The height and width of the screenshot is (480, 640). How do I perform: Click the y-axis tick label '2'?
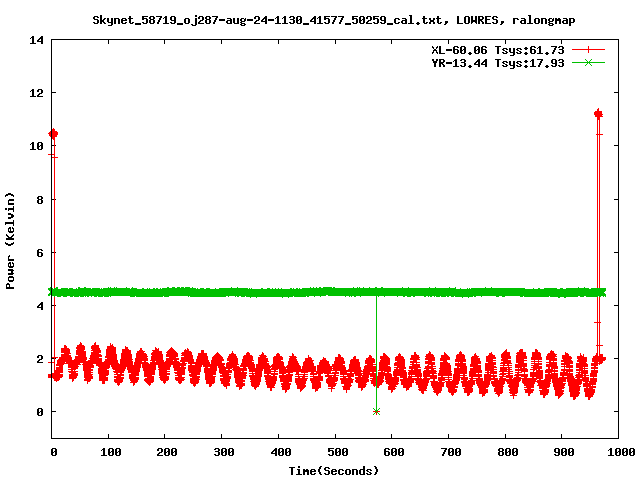click(40, 359)
